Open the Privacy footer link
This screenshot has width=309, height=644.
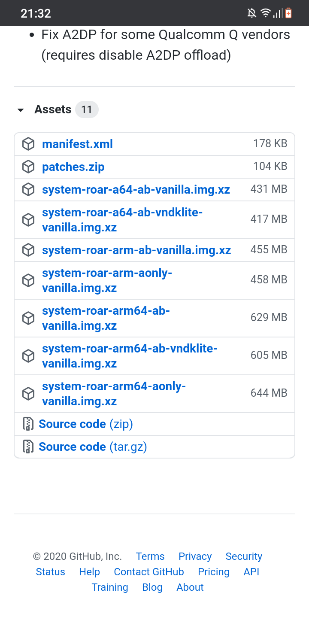(195, 556)
